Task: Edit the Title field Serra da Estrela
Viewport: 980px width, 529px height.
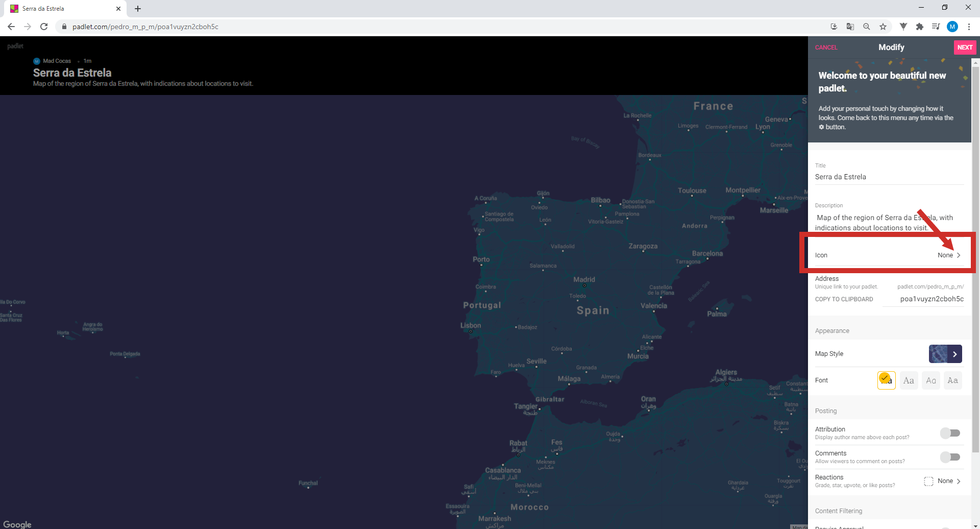Action: 889,177
